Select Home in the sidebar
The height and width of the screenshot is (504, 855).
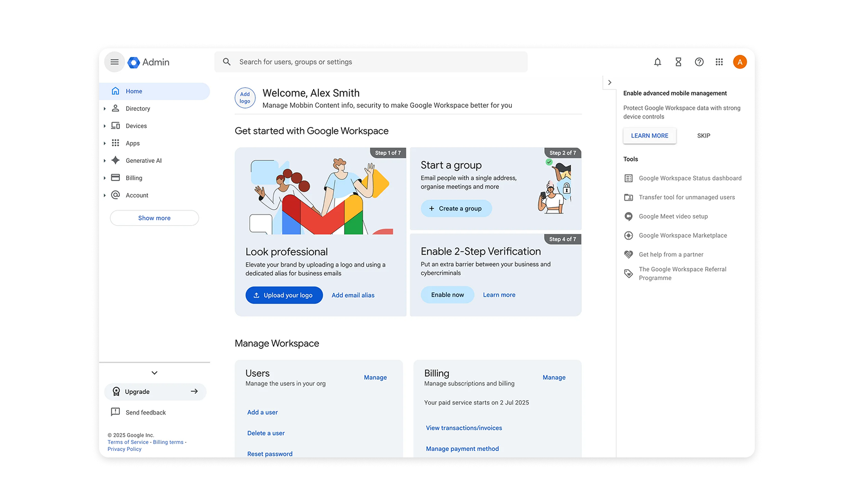coord(154,91)
